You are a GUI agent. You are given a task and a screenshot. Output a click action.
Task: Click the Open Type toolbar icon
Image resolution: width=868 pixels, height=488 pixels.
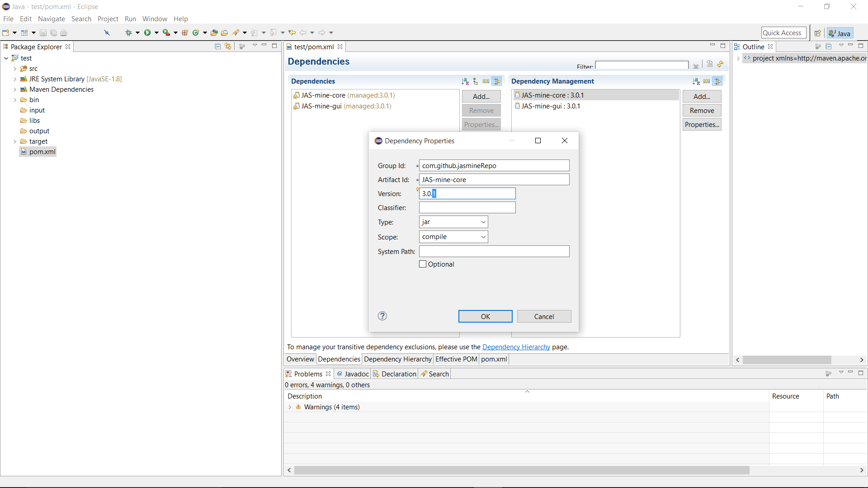[x=214, y=33]
